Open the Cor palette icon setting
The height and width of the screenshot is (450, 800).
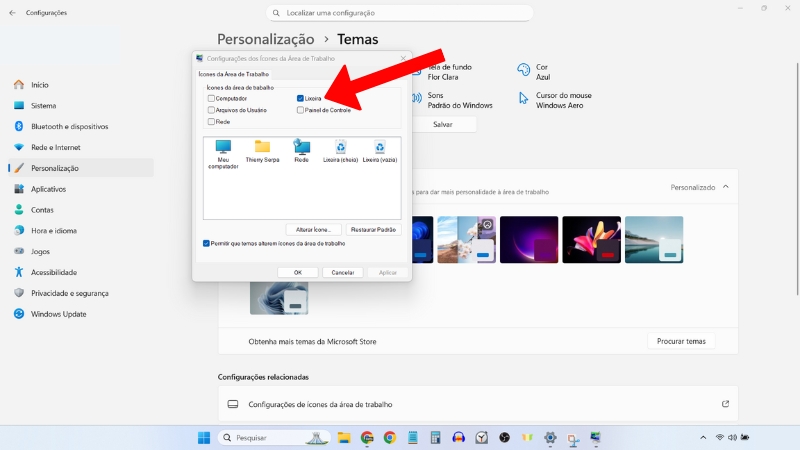coord(523,70)
